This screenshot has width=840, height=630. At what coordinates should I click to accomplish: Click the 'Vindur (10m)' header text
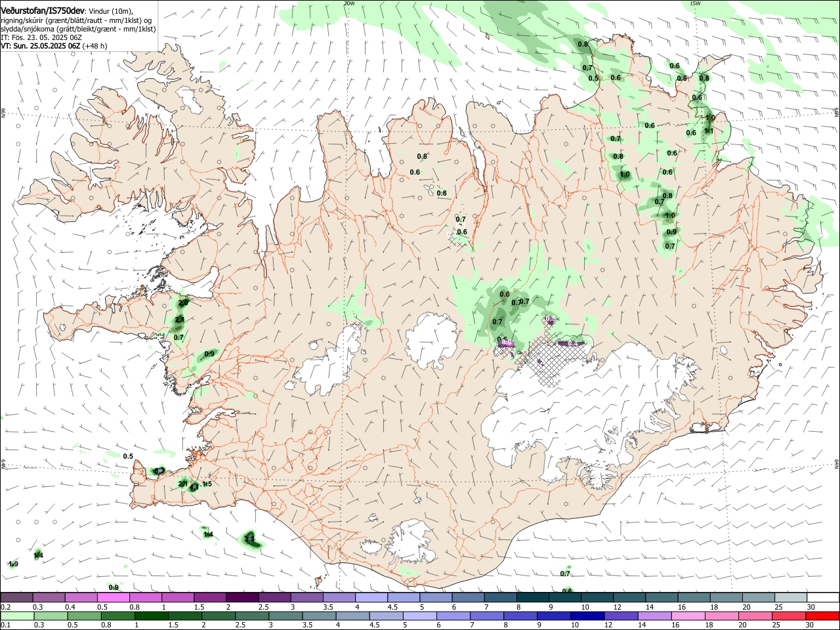111,11
